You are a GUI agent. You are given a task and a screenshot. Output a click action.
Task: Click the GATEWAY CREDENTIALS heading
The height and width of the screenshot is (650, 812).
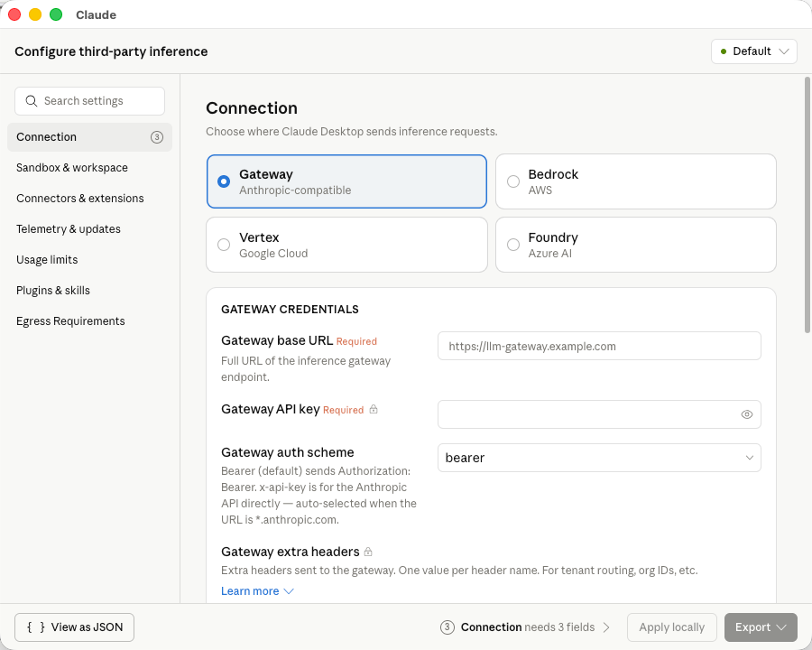coord(290,310)
